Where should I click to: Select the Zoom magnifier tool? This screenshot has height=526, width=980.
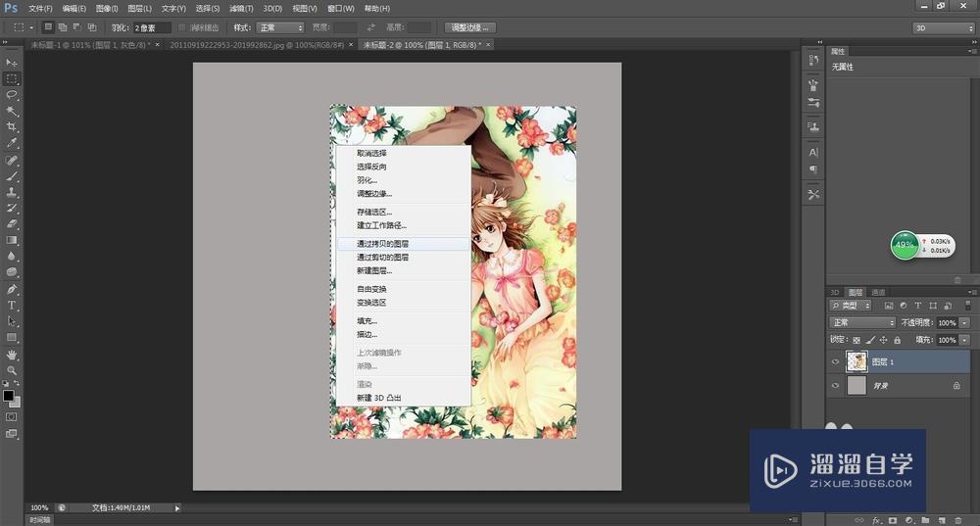[12, 369]
